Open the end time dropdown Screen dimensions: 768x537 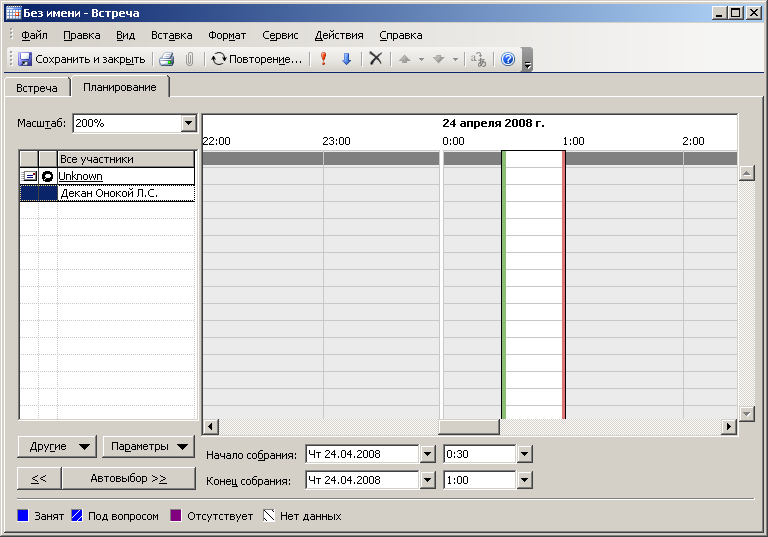click(524, 480)
